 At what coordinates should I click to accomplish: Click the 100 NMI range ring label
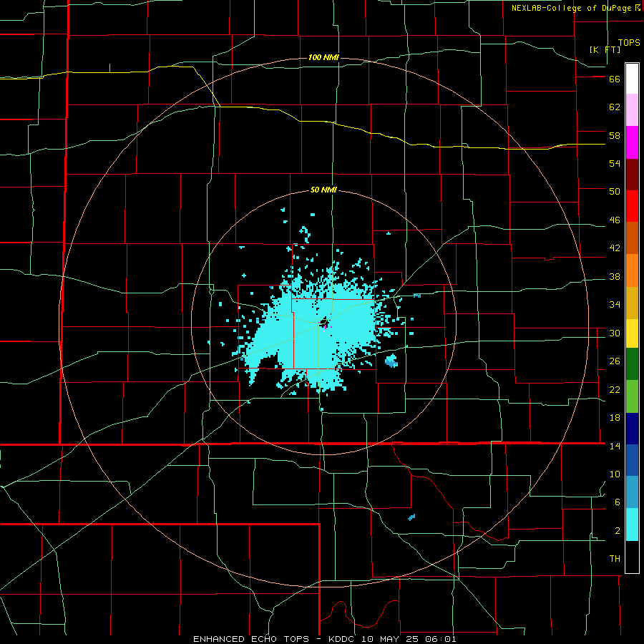[x=323, y=57]
